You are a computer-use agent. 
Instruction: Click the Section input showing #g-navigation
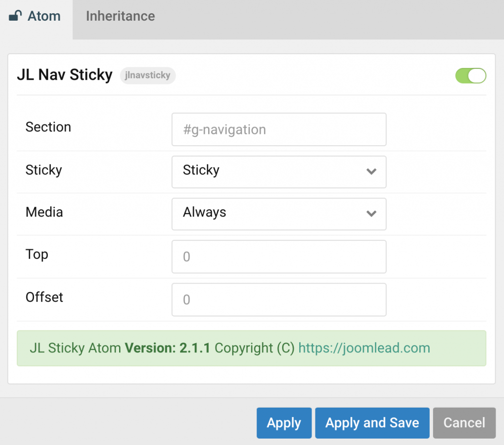(x=279, y=129)
